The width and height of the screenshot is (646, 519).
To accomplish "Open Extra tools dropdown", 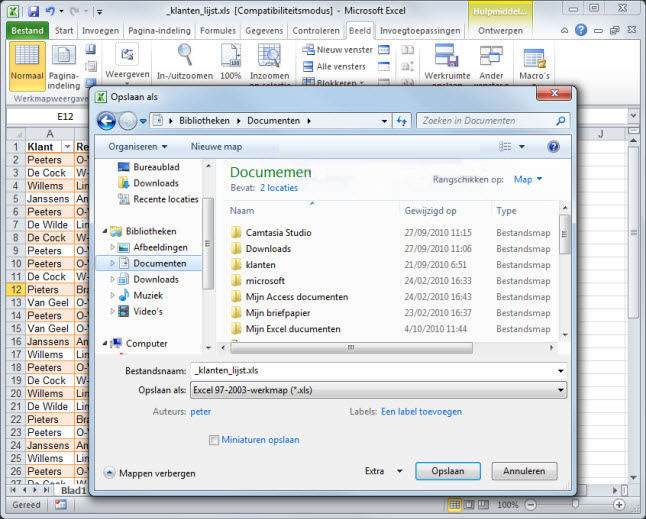I will (383, 471).
